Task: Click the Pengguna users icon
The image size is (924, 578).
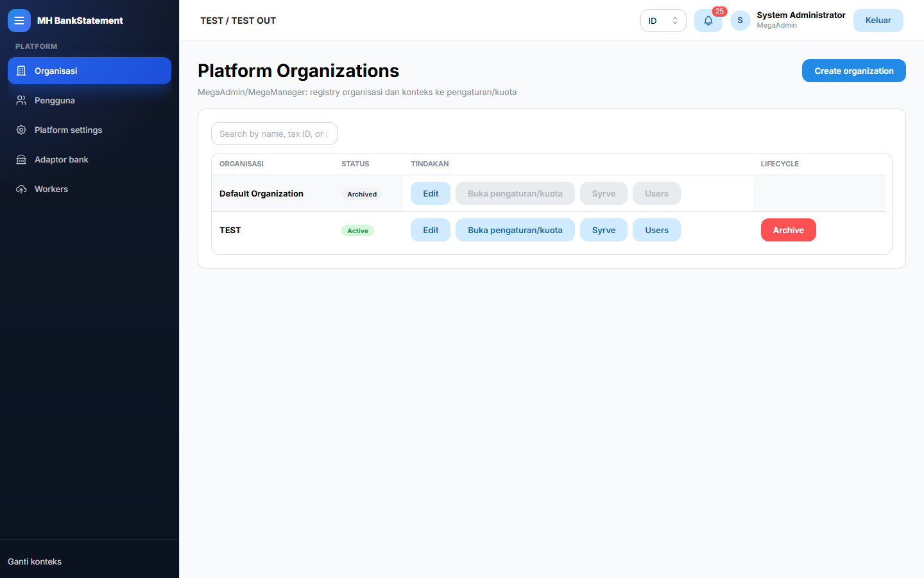Action: 21,100
